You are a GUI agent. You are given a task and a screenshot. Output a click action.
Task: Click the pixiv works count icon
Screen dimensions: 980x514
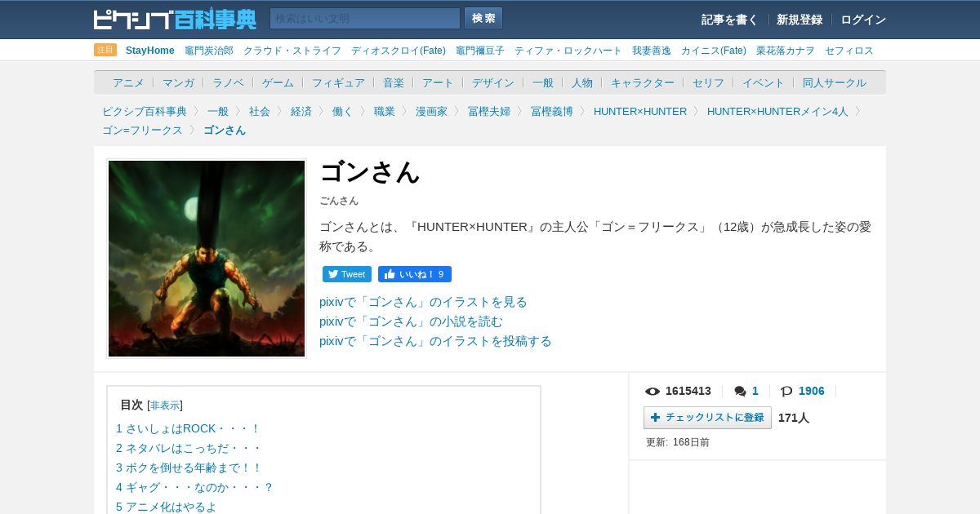tap(786, 392)
